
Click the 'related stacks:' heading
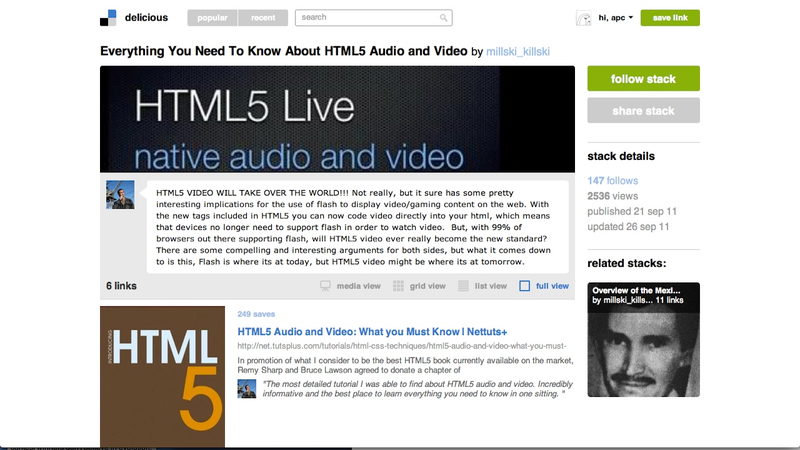tap(627, 263)
